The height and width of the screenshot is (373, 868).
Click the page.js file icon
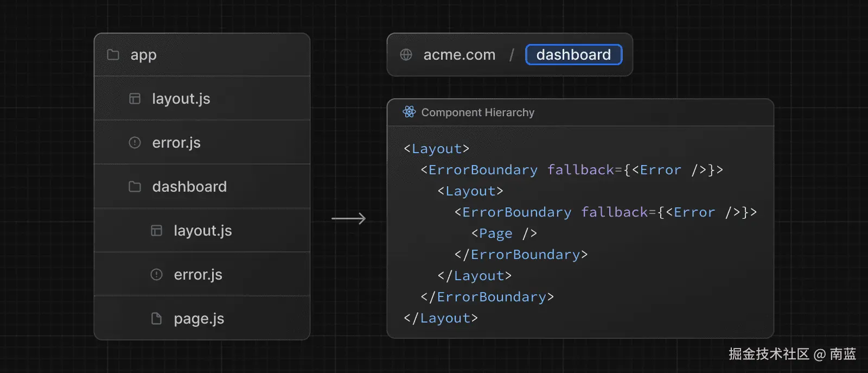(x=156, y=319)
